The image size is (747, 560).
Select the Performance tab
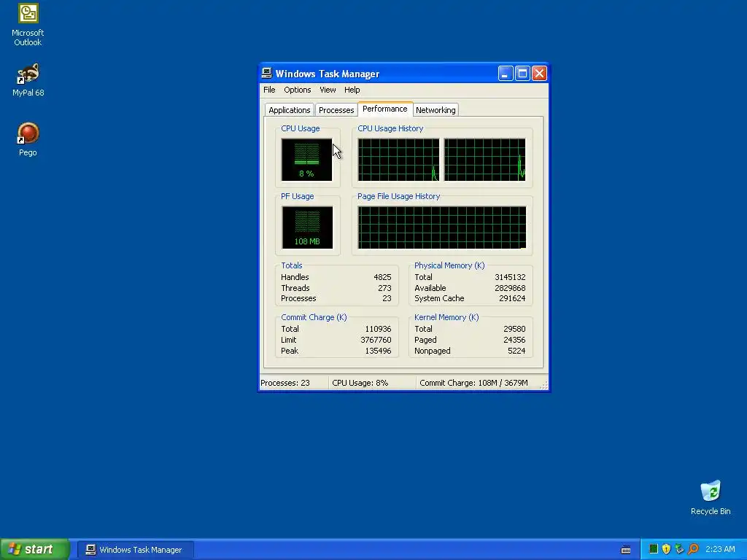tap(385, 109)
